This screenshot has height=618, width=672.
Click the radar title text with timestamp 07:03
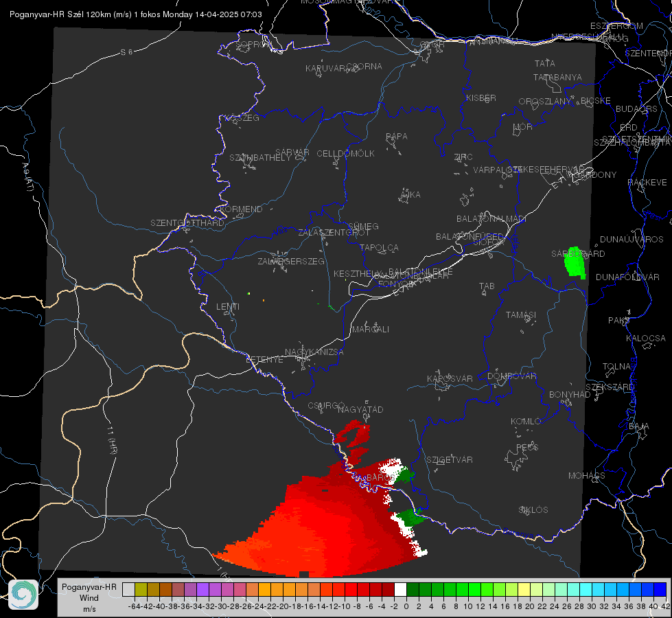[135, 14]
